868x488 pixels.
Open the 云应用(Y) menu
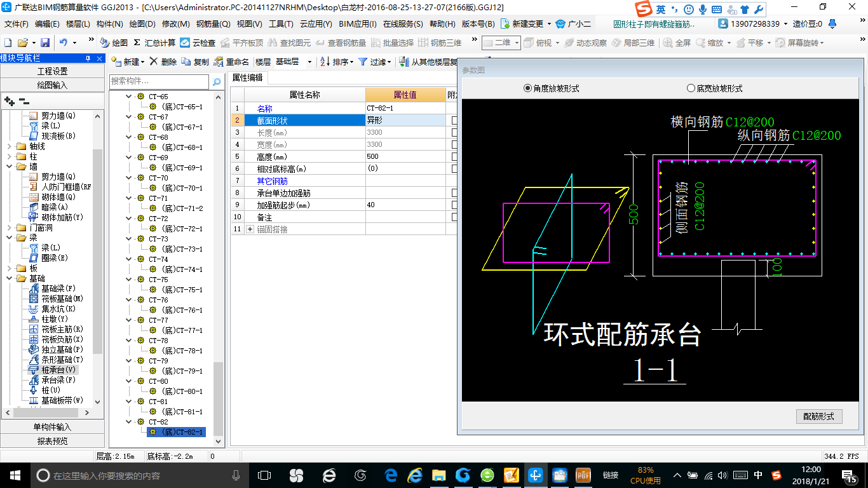click(316, 24)
